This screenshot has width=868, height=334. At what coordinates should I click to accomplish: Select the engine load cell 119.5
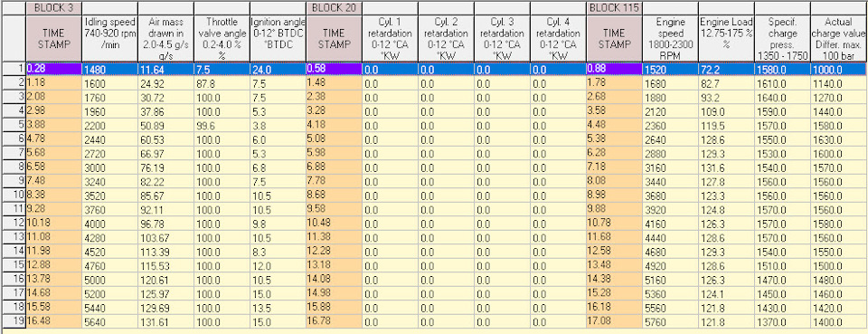(x=726, y=125)
